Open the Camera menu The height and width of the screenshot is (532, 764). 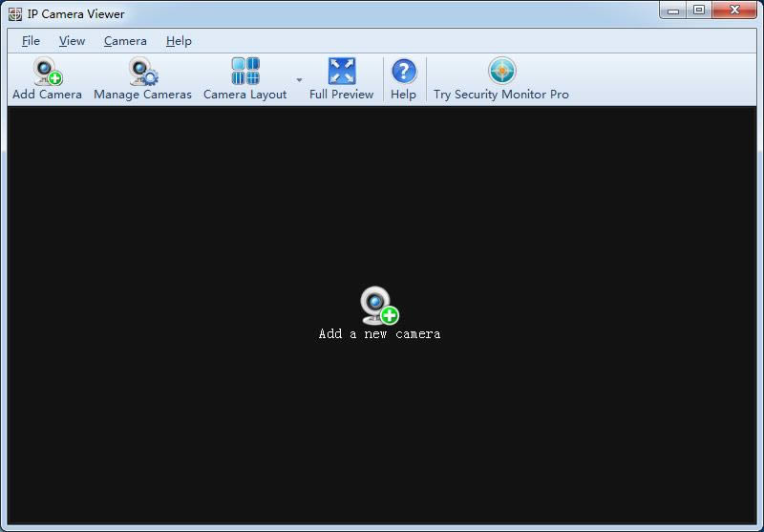(x=125, y=41)
